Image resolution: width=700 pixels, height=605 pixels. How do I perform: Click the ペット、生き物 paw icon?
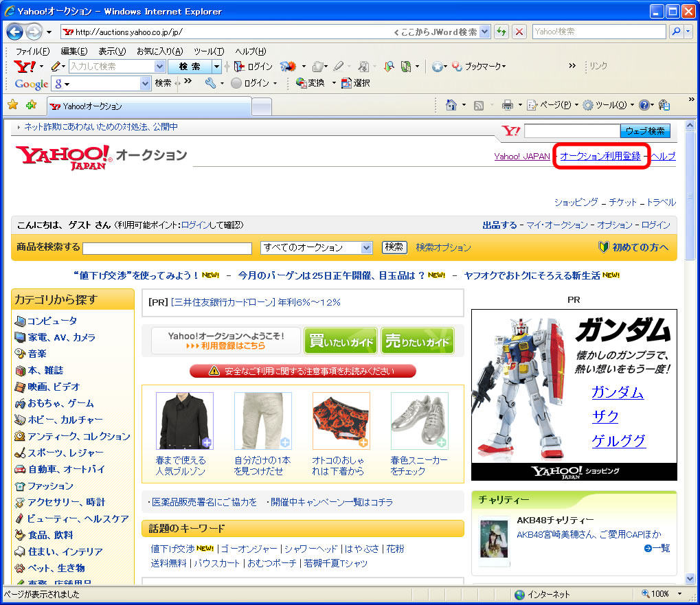click(x=20, y=569)
